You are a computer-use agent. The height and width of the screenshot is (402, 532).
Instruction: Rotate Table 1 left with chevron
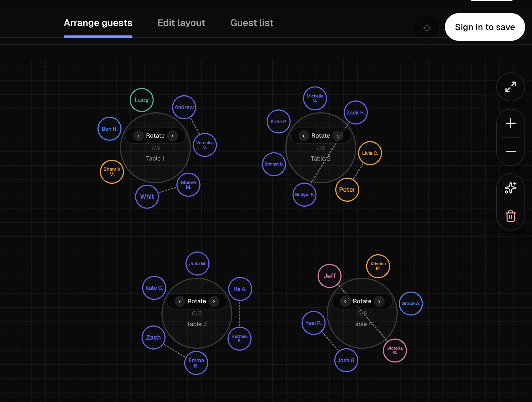coord(138,136)
